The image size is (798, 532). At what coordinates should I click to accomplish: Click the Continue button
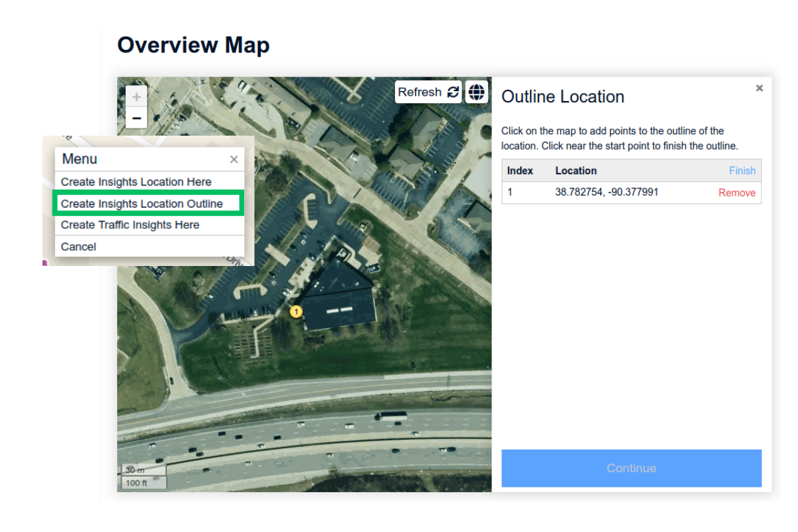pos(630,467)
